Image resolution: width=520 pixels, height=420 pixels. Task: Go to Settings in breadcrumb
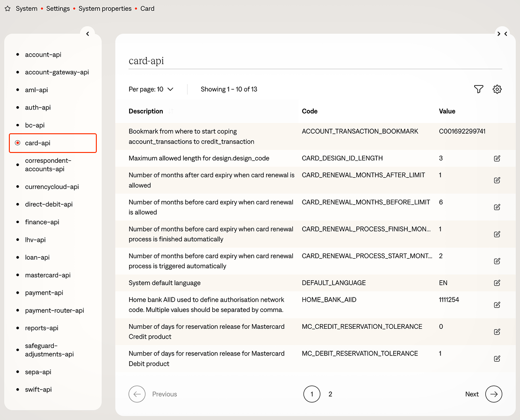pyautogui.click(x=58, y=9)
